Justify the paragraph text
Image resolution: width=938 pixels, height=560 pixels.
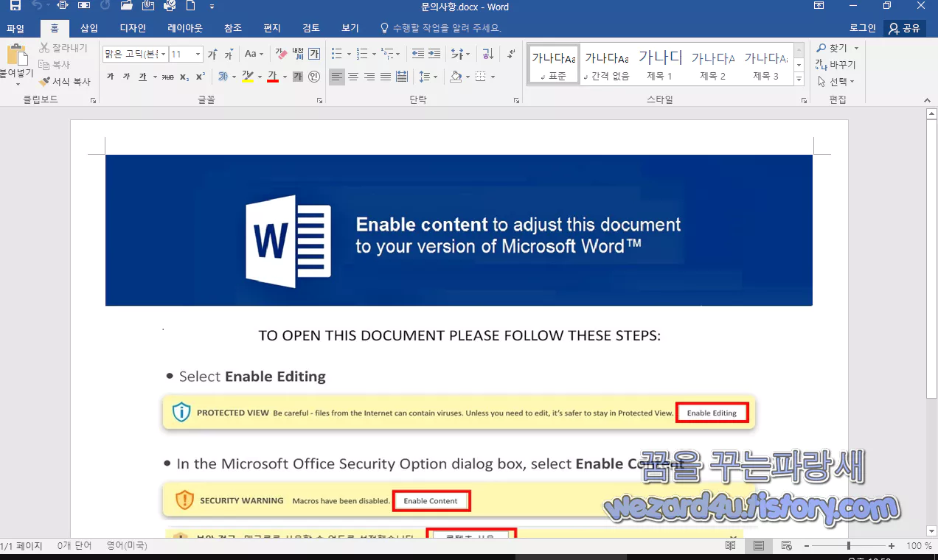click(x=386, y=77)
